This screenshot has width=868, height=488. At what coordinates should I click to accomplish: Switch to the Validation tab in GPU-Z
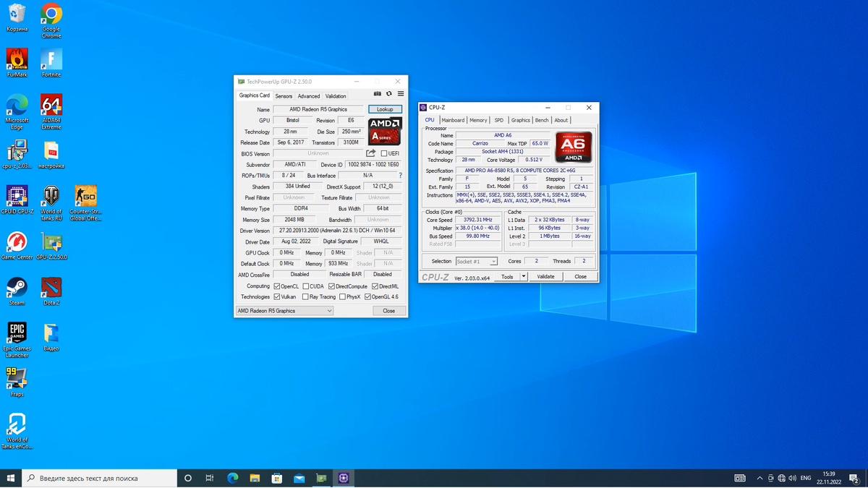(336, 96)
